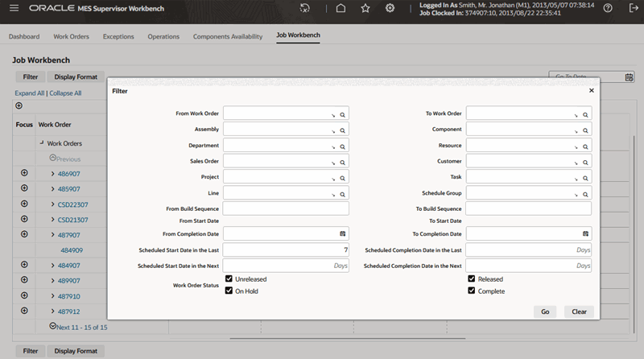Image resolution: width=644 pixels, height=359 pixels.
Task: Click the bottom Display Format button
Action: pos(76,351)
